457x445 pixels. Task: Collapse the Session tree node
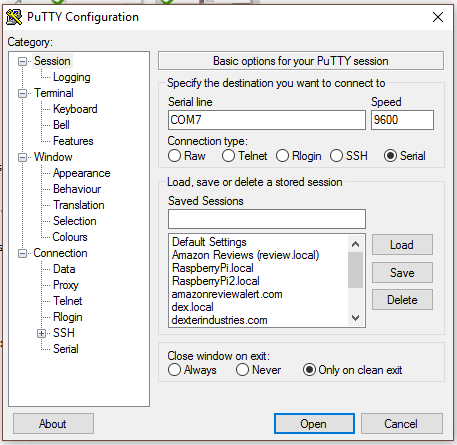(22, 61)
